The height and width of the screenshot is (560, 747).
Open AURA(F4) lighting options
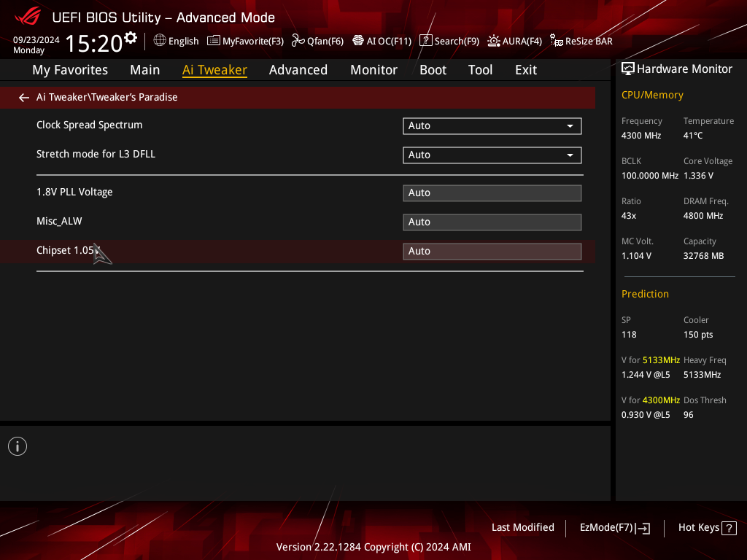[514, 41]
